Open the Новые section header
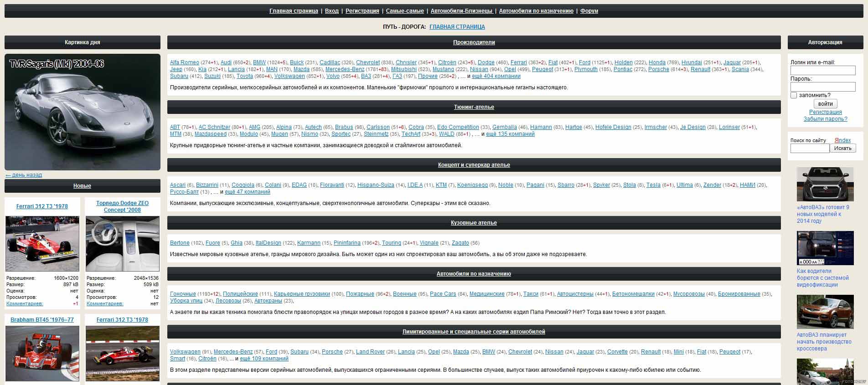 click(x=82, y=186)
